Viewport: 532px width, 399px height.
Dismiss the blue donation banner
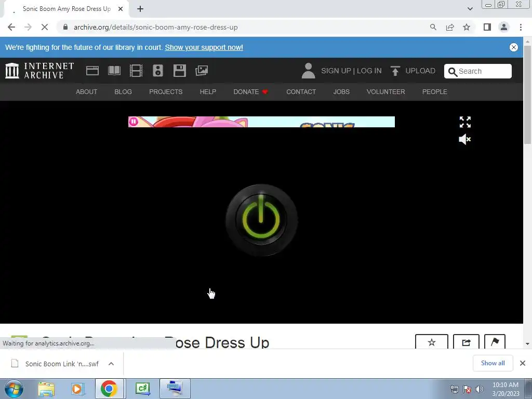pyautogui.click(x=514, y=47)
